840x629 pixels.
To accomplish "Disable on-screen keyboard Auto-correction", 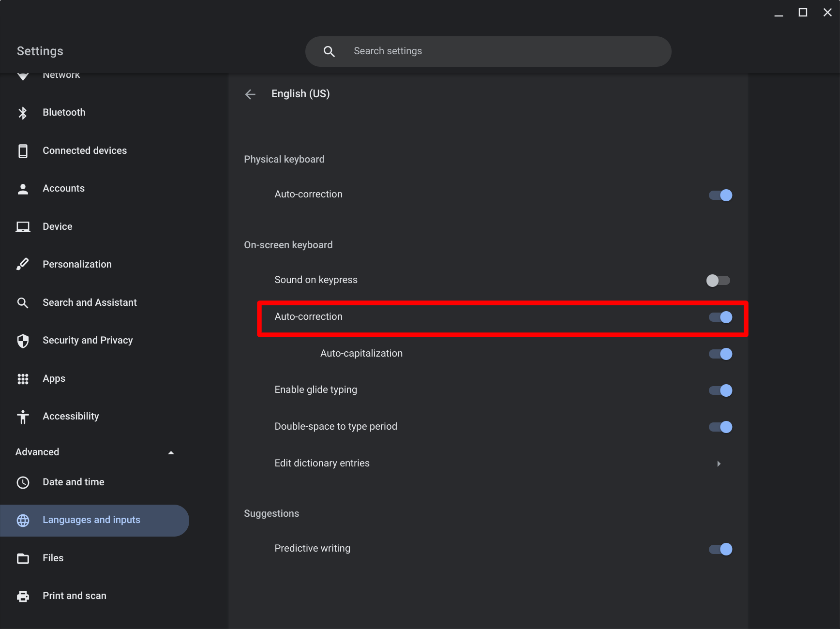I will coord(720,317).
